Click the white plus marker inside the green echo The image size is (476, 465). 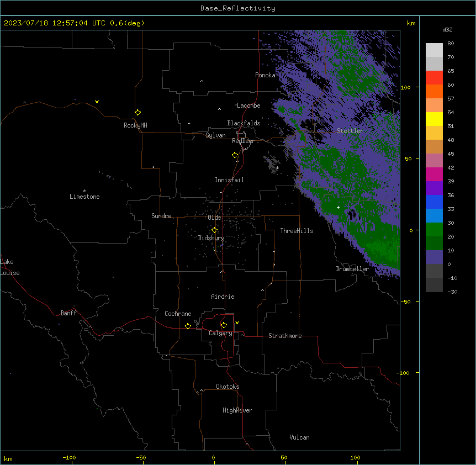click(338, 207)
